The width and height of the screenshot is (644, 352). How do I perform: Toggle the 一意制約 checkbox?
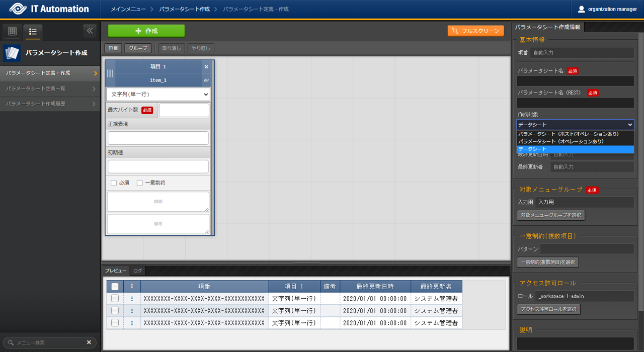click(x=140, y=183)
